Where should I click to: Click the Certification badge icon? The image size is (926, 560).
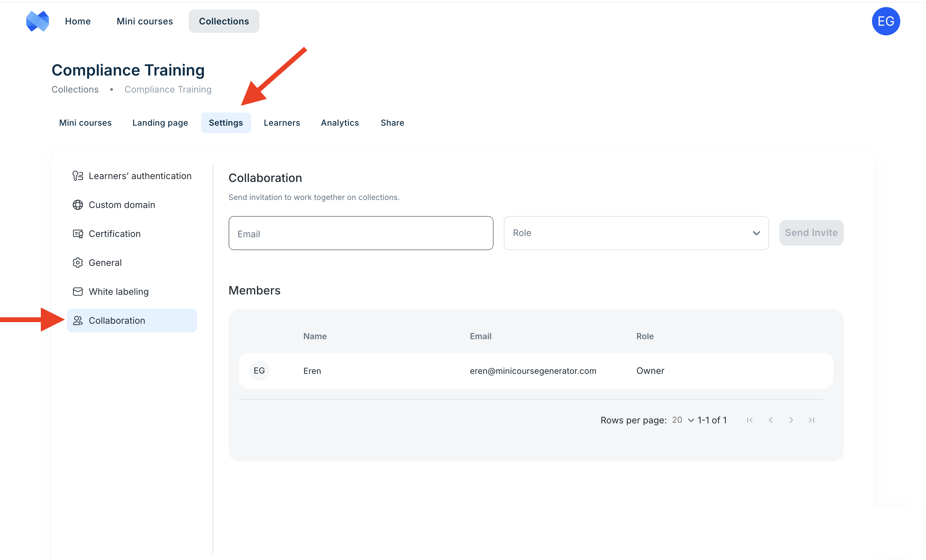[x=77, y=234]
